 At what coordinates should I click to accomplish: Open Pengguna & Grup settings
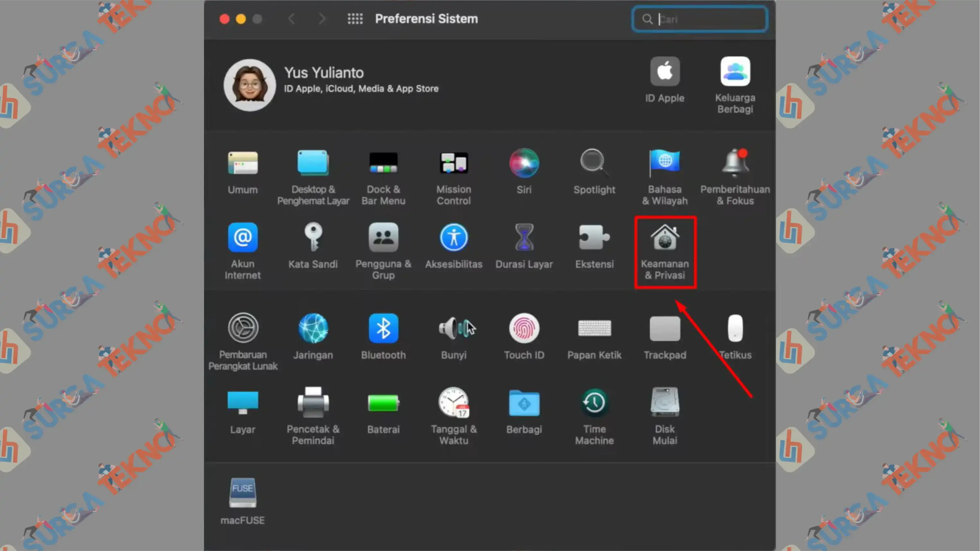[383, 237]
